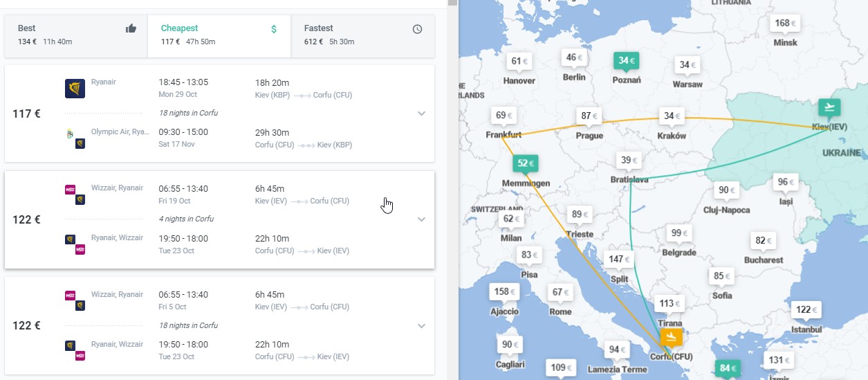Select the Cheapest sorting tab
868x380 pixels.
click(x=219, y=34)
